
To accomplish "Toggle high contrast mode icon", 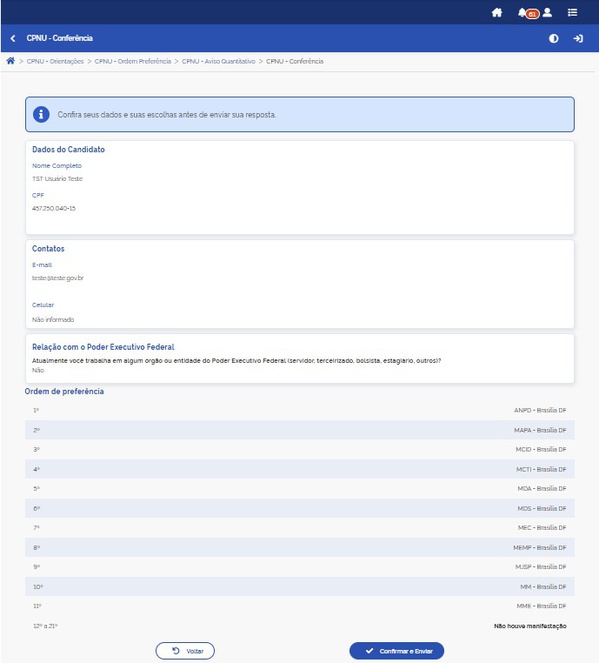I will (x=553, y=38).
